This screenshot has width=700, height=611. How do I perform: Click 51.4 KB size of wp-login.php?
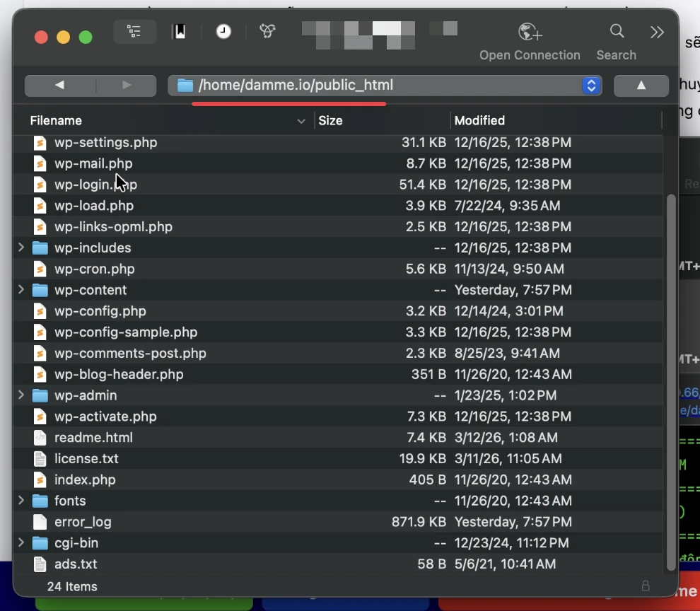coord(422,185)
